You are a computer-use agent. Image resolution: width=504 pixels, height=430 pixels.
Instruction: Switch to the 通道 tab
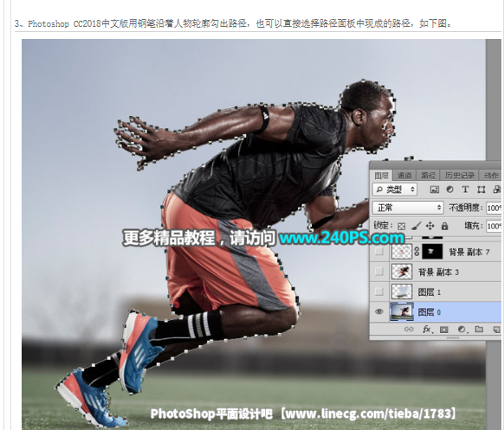[404, 176]
